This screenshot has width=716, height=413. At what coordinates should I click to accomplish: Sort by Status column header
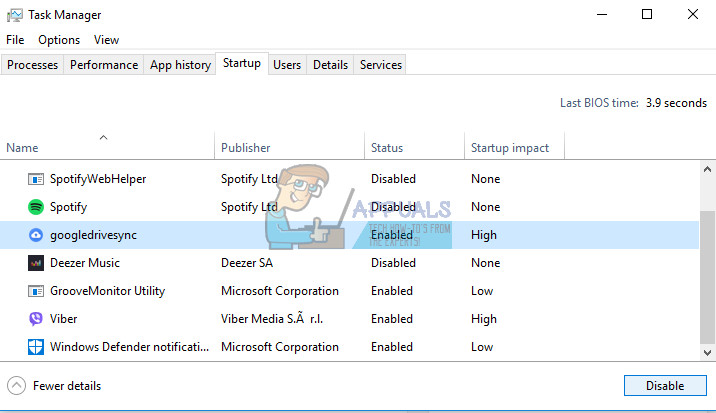(387, 148)
